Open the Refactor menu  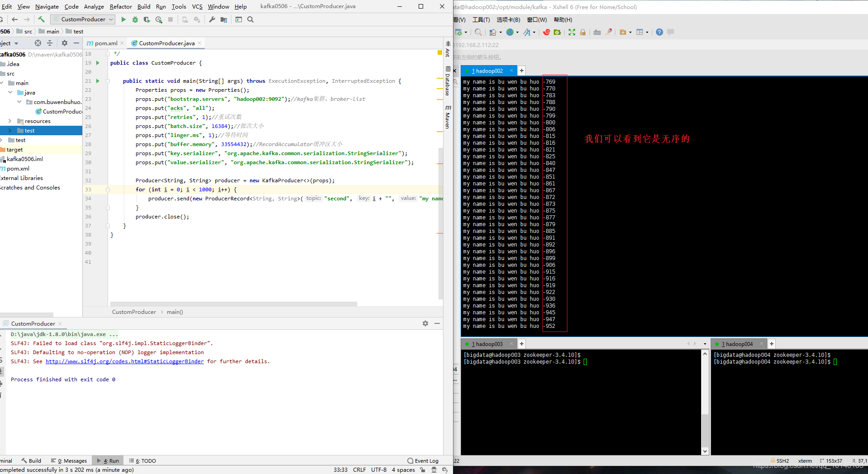click(121, 6)
